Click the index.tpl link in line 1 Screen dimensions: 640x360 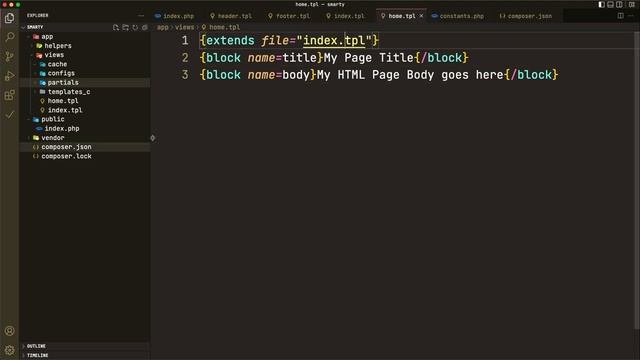click(x=334, y=41)
